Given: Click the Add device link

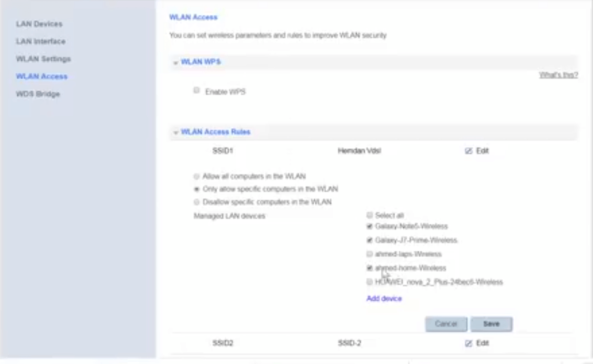Looking at the screenshot, I should tap(384, 298).
